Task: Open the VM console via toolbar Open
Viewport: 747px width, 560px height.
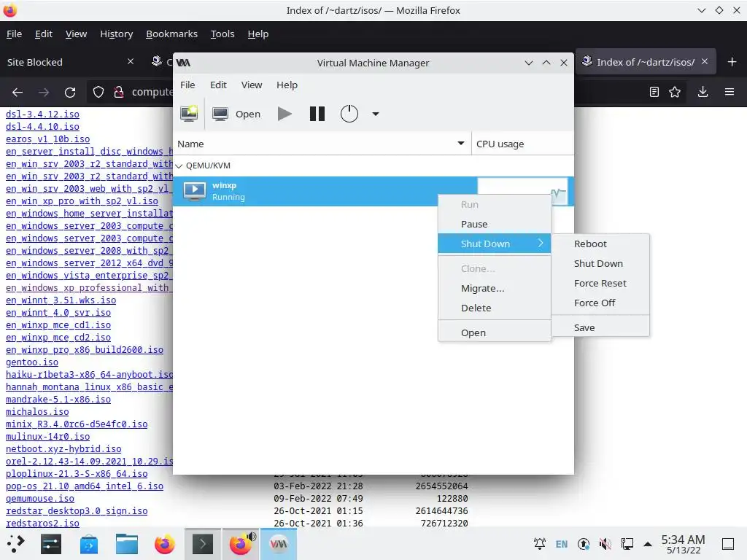Action: tap(236, 114)
